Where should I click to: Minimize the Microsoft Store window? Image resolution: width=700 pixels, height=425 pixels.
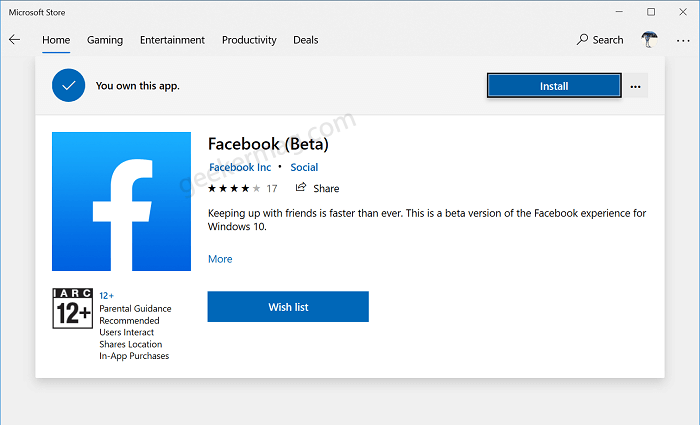click(619, 12)
